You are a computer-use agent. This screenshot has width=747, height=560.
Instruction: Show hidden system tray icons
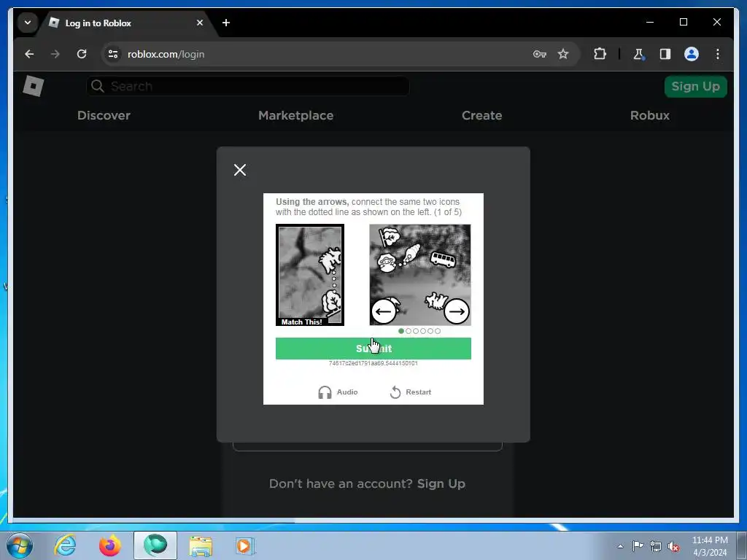[620, 546]
